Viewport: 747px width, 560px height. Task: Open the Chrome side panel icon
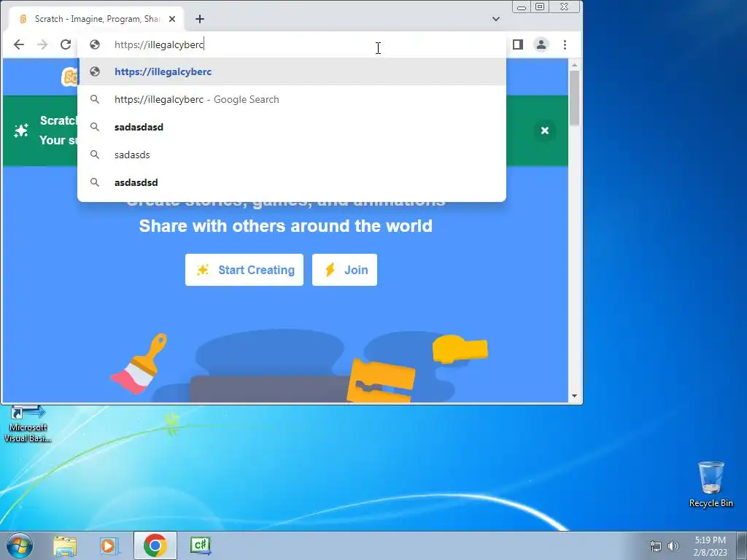coord(518,44)
